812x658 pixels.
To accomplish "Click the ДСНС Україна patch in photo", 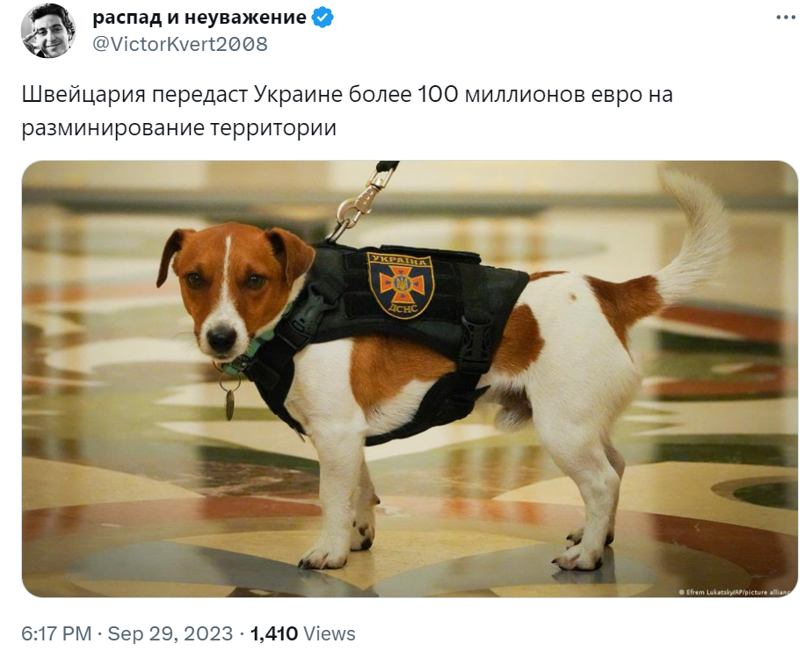I will click(401, 285).
